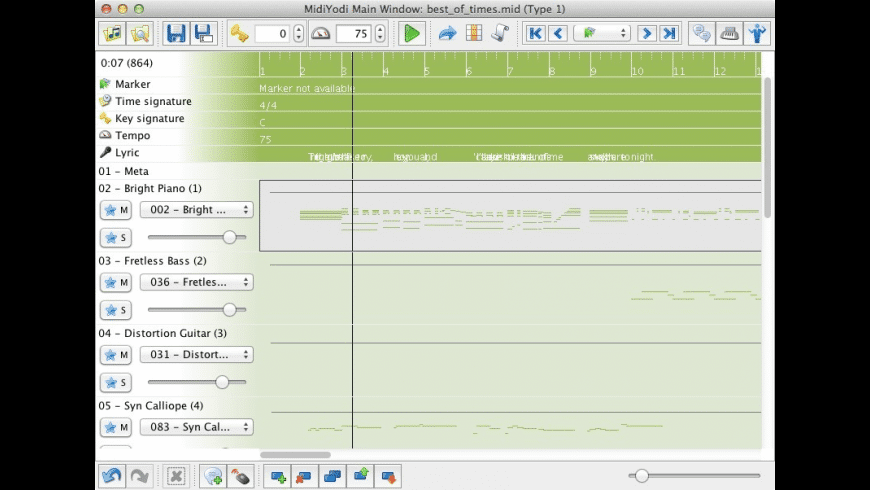870x490 pixels.
Task: Move the track down with red arrow
Action: point(388,476)
